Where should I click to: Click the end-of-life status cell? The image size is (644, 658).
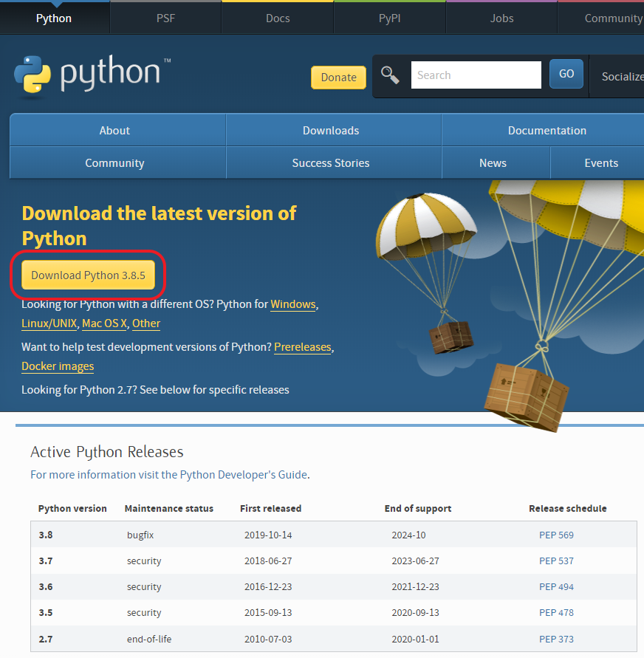[149, 639]
